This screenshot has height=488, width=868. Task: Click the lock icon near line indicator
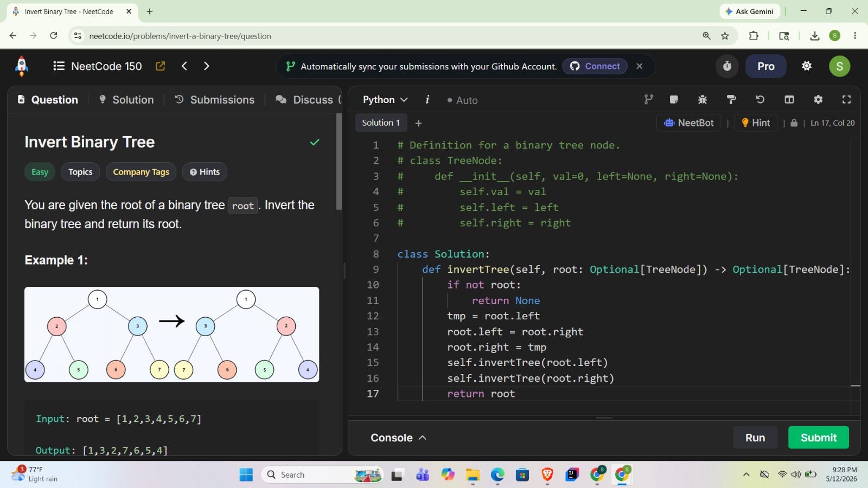pos(794,123)
